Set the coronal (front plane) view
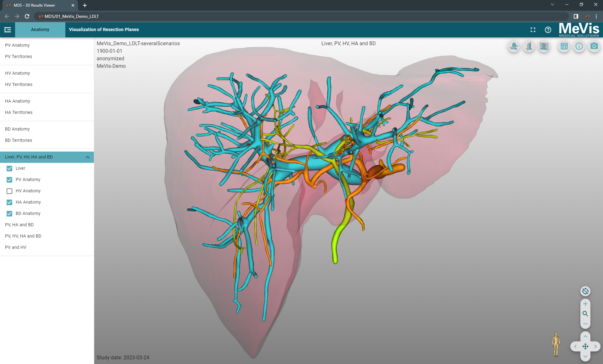Viewport: 603px width, 364px height. coord(544,47)
